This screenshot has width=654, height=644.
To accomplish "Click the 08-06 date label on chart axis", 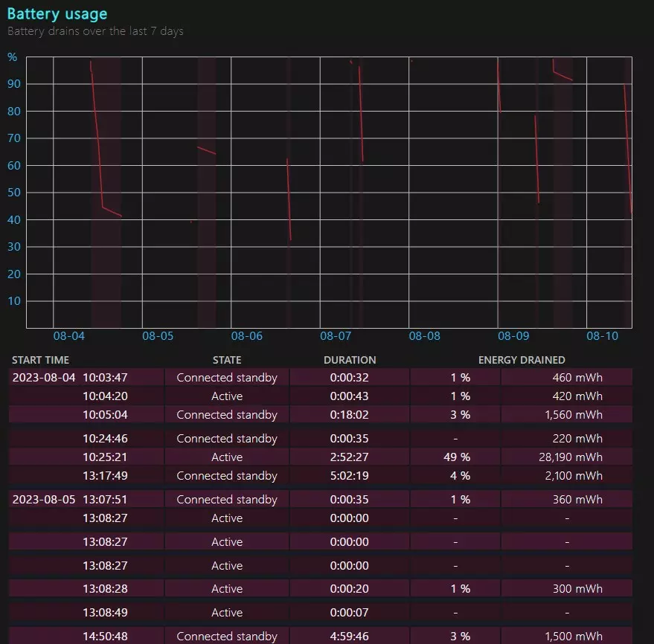I will pyautogui.click(x=246, y=336).
